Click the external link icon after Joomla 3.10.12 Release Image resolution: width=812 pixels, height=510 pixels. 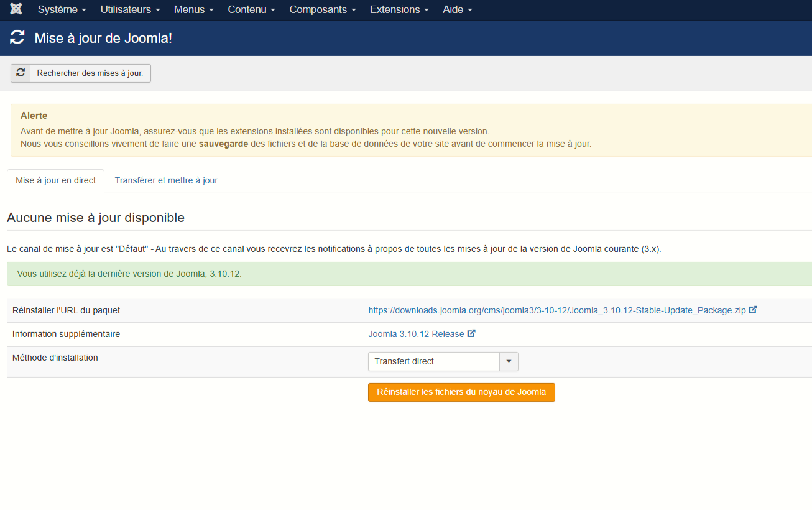(471, 333)
